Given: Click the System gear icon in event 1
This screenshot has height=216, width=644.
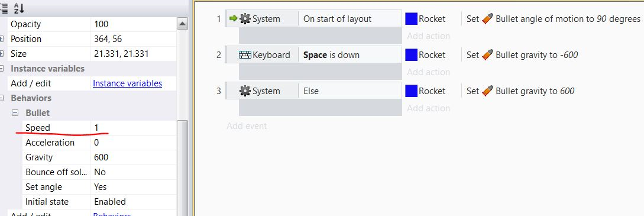Looking at the screenshot, I should (245, 19).
